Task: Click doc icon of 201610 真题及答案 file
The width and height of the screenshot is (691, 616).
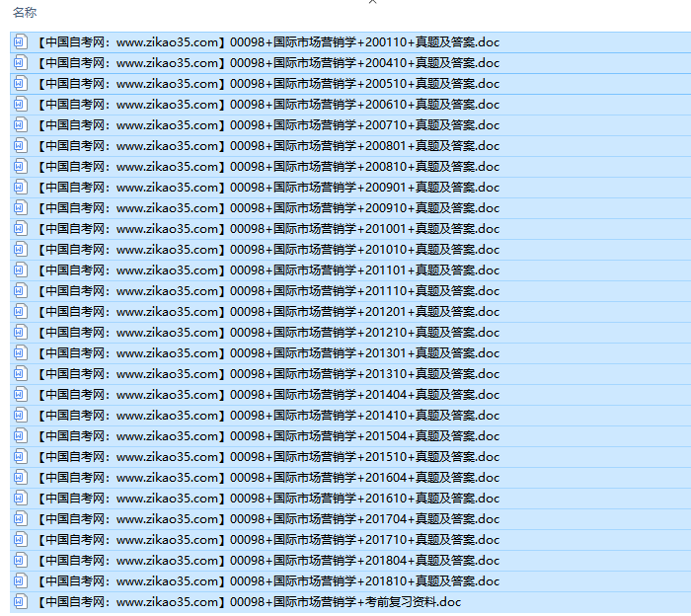Action: point(21,498)
